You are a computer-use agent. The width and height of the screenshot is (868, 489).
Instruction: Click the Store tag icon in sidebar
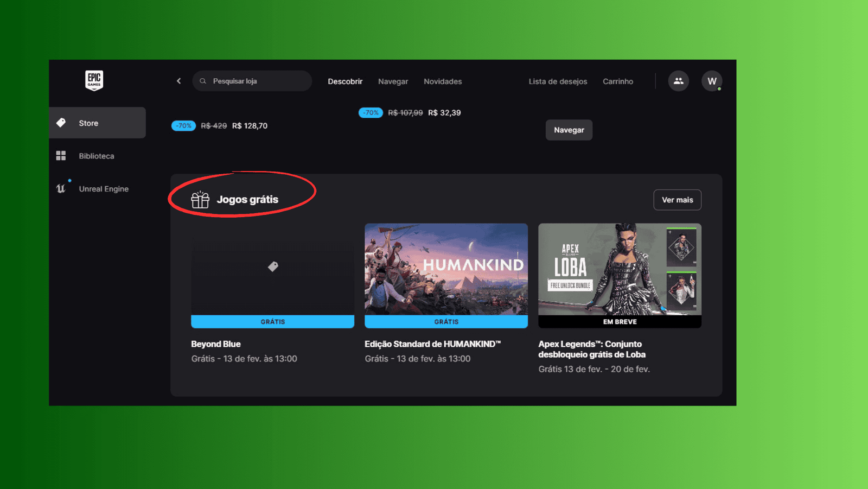pos(61,123)
